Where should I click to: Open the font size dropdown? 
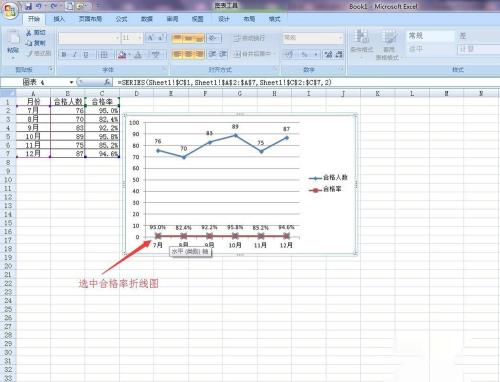[x=140, y=38]
